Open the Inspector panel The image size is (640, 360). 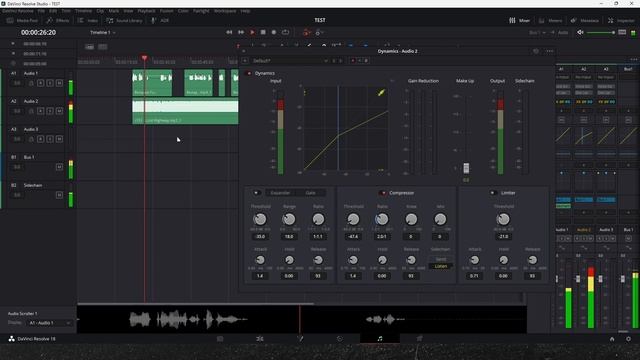click(621, 20)
